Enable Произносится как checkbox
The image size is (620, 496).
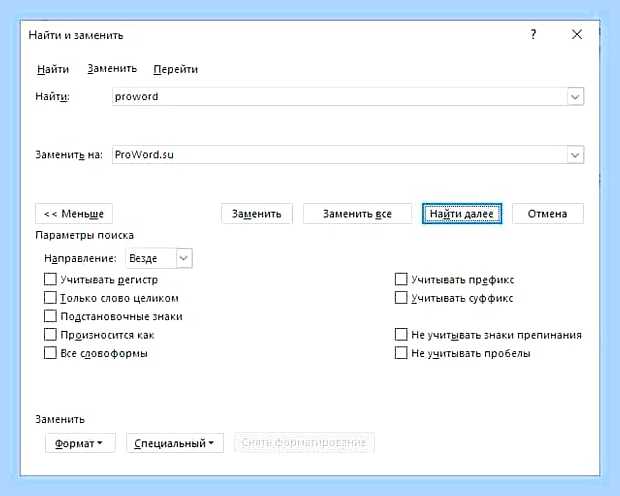click(x=50, y=335)
